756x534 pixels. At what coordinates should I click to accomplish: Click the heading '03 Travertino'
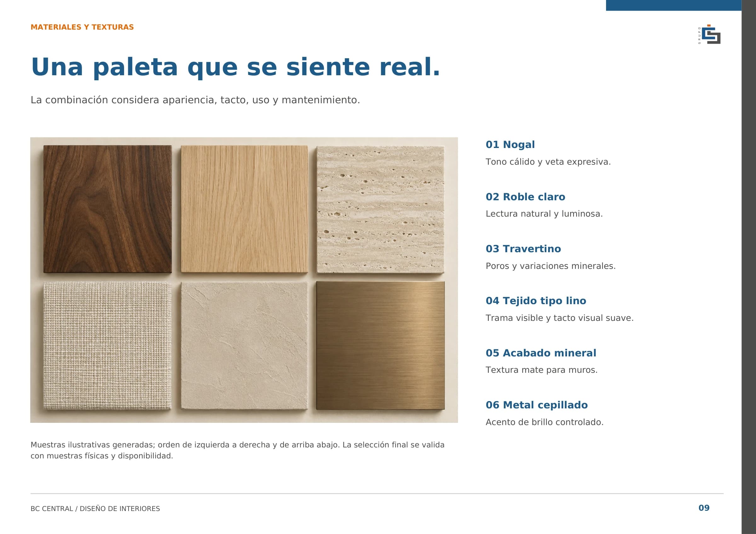point(523,249)
